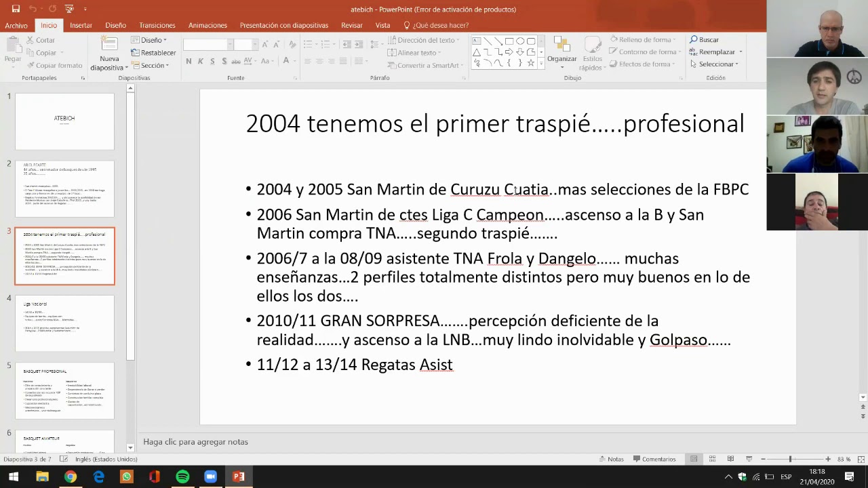The width and height of the screenshot is (868, 488).
Task: Toggle underline (S) formatting
Action: click(212, 61)
